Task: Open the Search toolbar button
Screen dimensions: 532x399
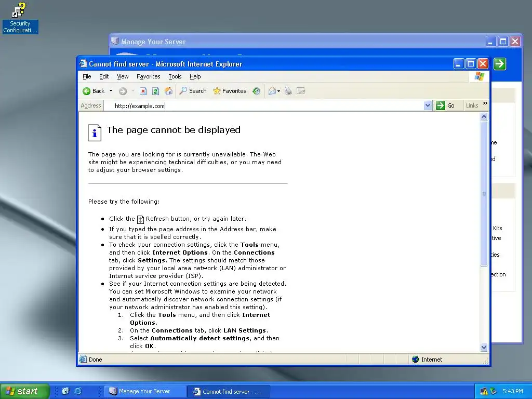Action: pos(193,91)
